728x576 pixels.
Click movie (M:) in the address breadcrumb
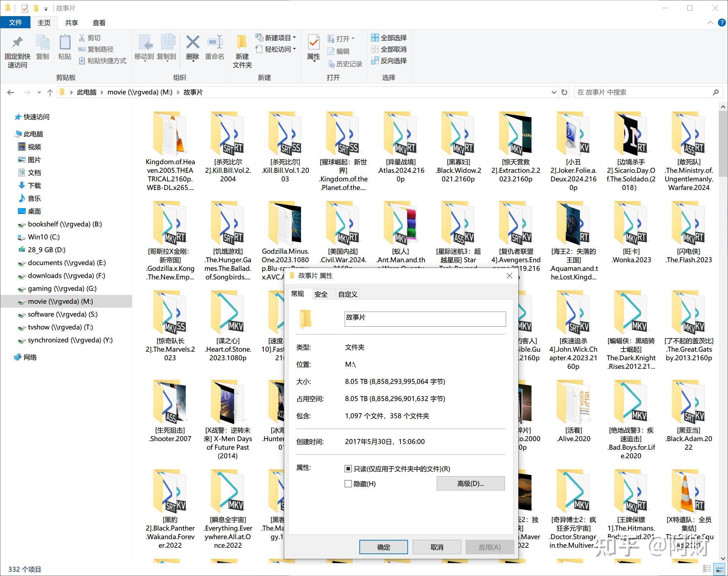tap(140, 92)
